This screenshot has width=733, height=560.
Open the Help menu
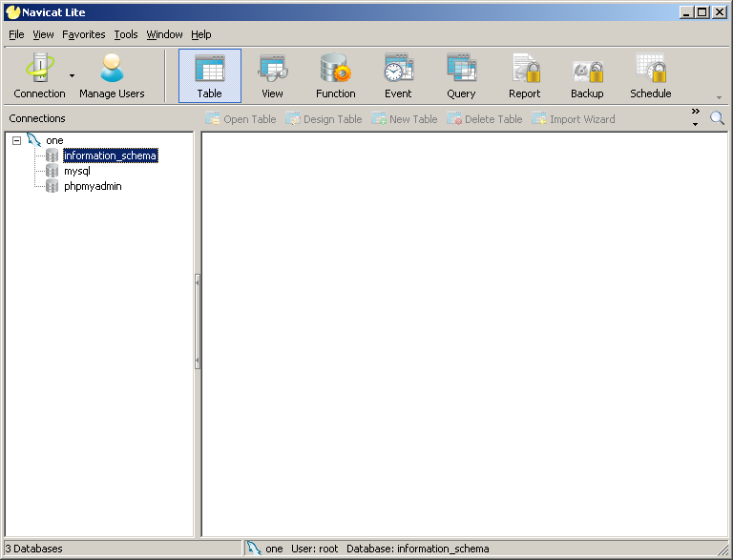201,34
